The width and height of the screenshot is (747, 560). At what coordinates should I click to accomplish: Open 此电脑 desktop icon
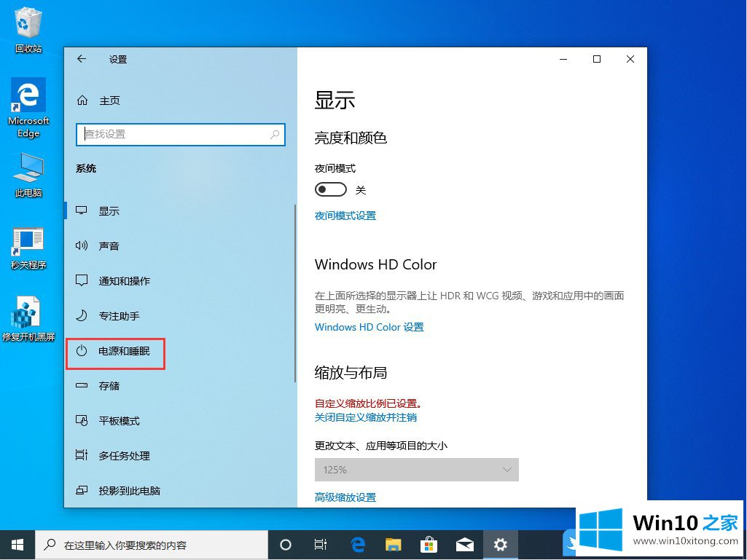pyautogui.click(x=28, y=176)
